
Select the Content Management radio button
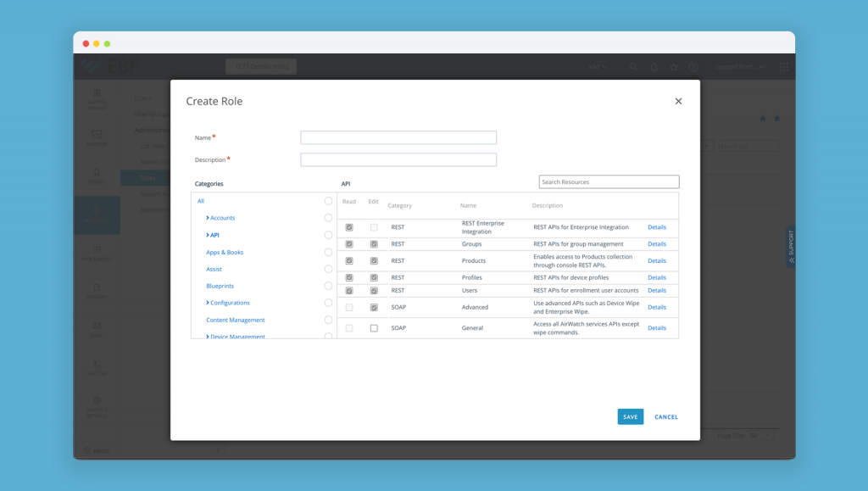328,320
